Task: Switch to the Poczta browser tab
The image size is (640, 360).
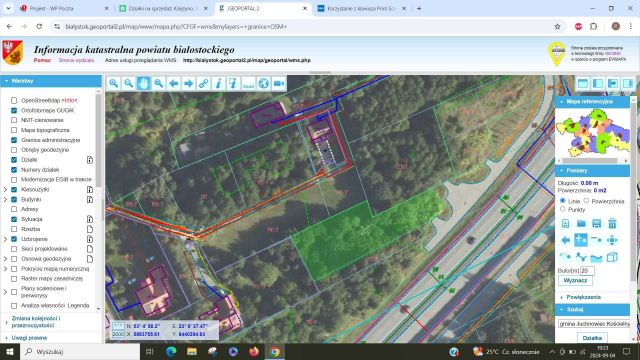Action: click(x=64, y=8)
